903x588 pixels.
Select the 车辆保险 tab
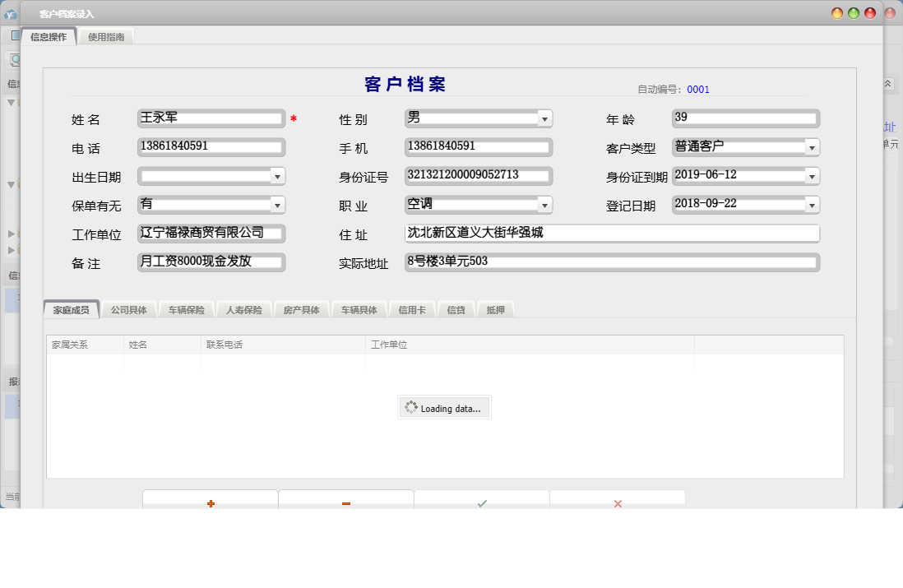[x=187, y=310]
